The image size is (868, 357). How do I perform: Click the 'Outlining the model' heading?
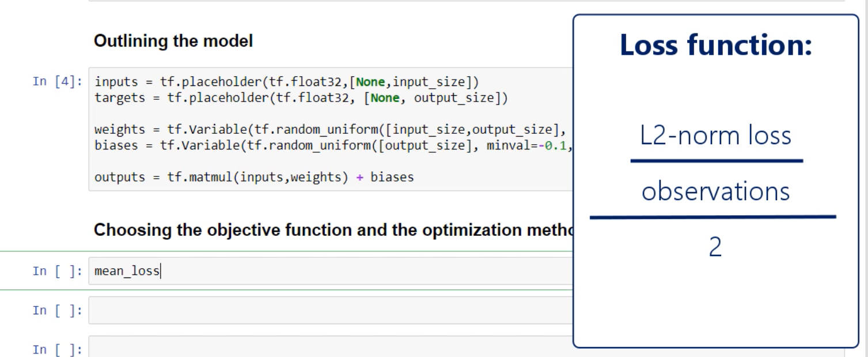[x=173, y=42]
